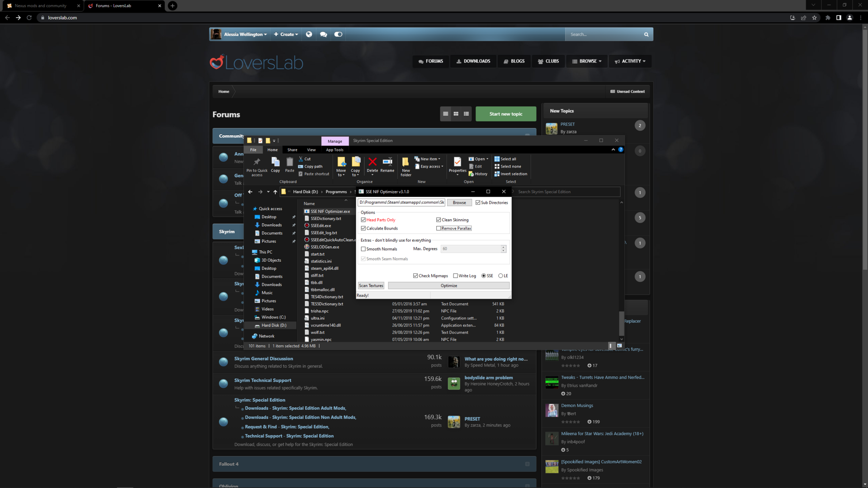868x488 pixels.
Task: Click the Properties icon in ribbon
Action: tap(458, 162)
